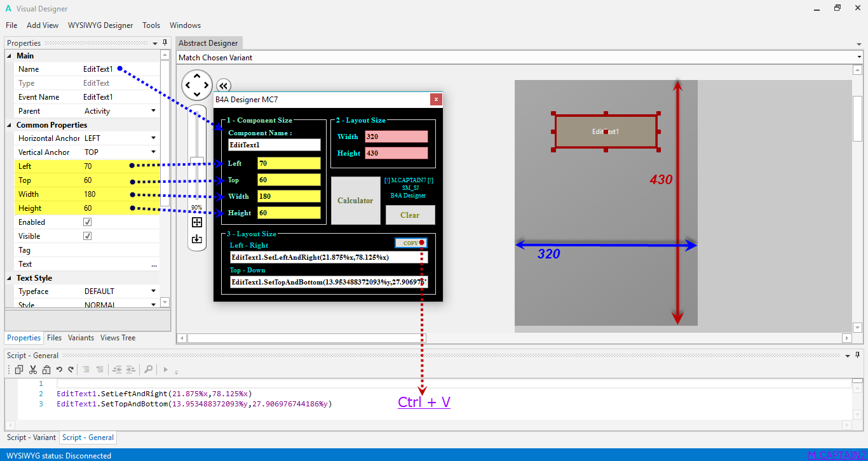Click the Visual Designer app icon
Viewport: 868px width, 461px height.
pyautogui.click(x=8, y=8)
